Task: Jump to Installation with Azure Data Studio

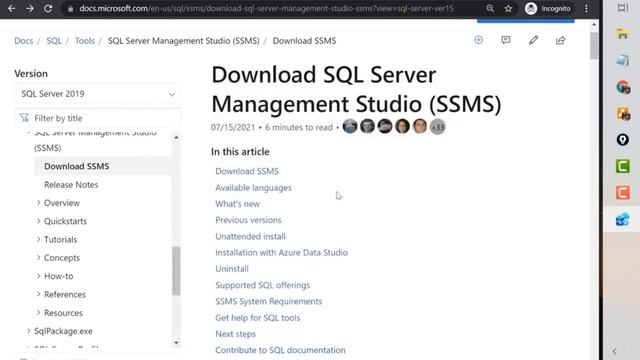Action: [282, 253]
